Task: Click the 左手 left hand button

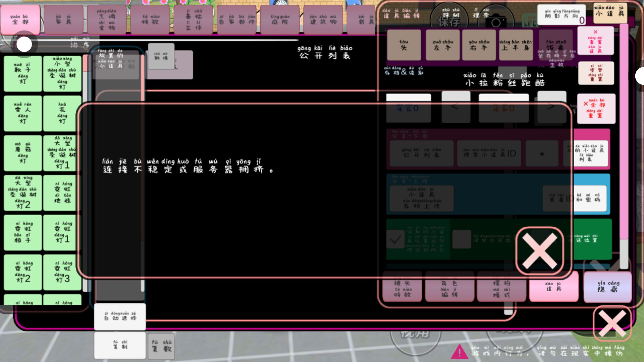Action: tap(443, 45)
